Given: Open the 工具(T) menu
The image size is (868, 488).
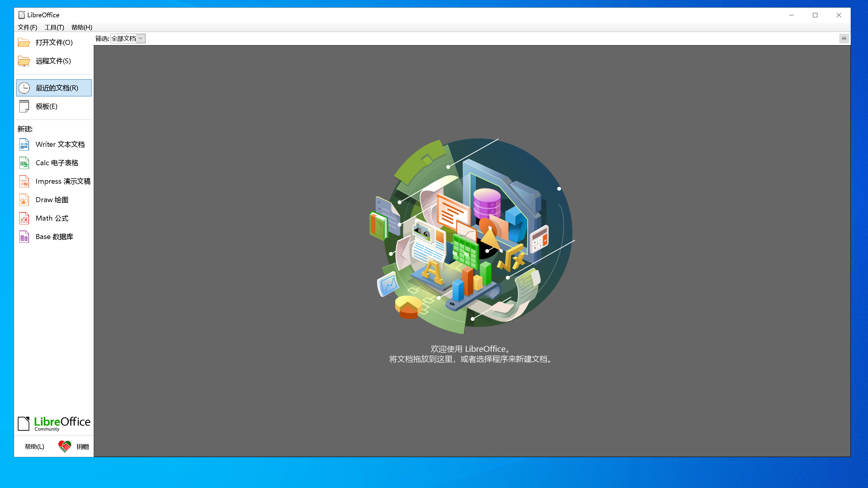Looking at the screenshot, I should tap(54, 27).
